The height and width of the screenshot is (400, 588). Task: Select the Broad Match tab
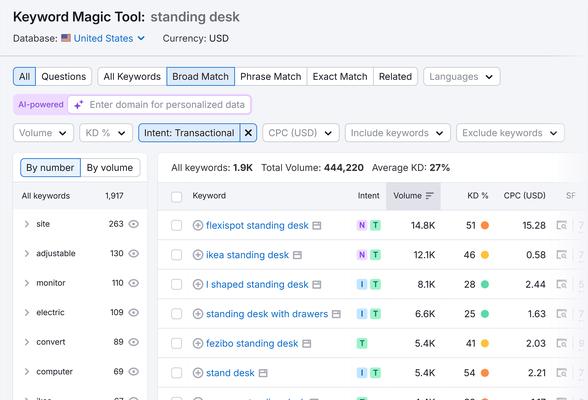pos(201,77)
